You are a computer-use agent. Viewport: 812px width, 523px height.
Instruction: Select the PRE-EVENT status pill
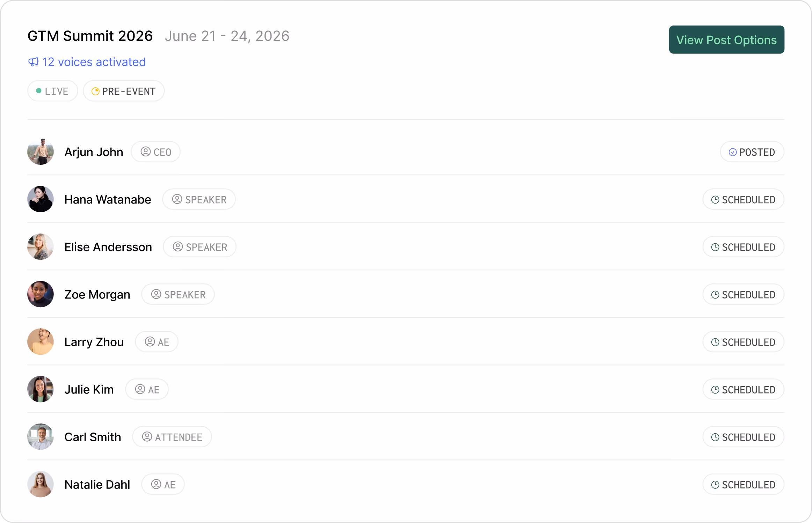(x=124, y=91)
